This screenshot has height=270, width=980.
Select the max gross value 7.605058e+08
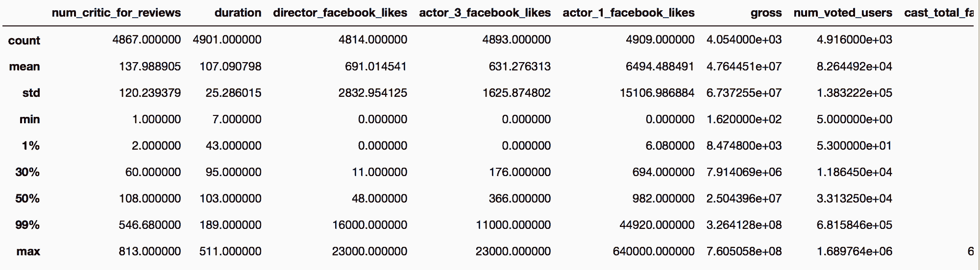click(x=744, y=251)
